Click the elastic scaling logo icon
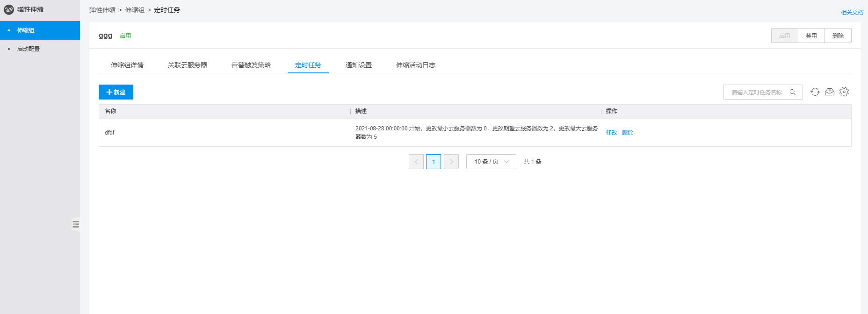 pyautogui.click(x=9, y=10)
